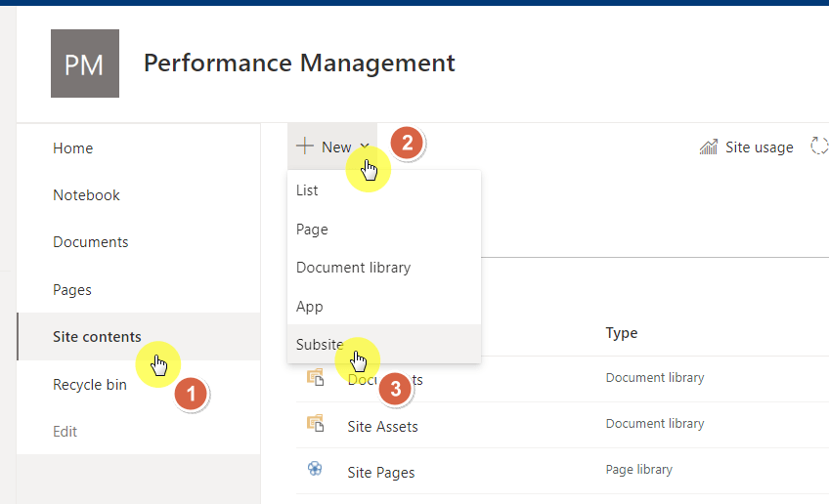The image size is (829, 504).
Task: Choose Document library from New menu
Action: pyautogui.click(x=384, y=268)
